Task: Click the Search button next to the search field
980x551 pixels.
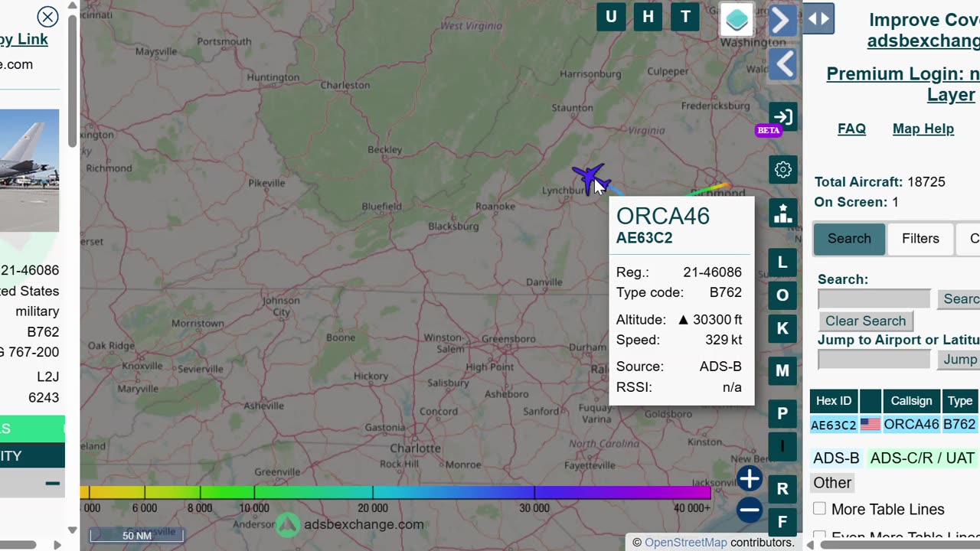Action: (x=959, y=299)
